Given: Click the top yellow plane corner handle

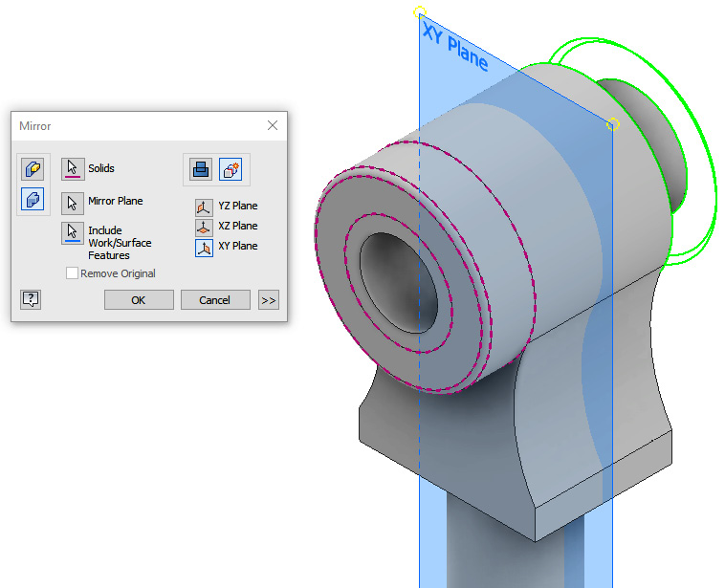Looking at the screenshot, I should (419, 12).
